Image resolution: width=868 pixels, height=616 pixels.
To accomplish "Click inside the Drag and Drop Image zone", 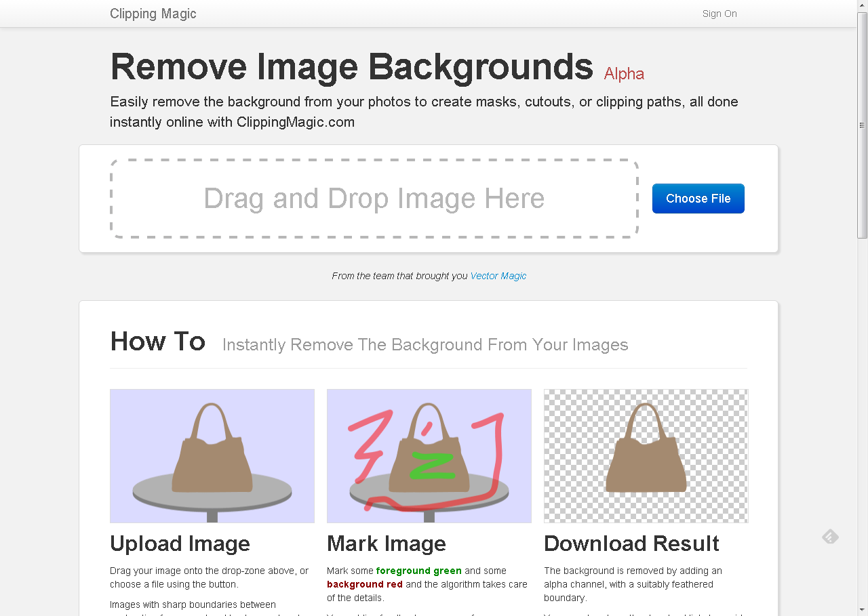I will point(374,198).
